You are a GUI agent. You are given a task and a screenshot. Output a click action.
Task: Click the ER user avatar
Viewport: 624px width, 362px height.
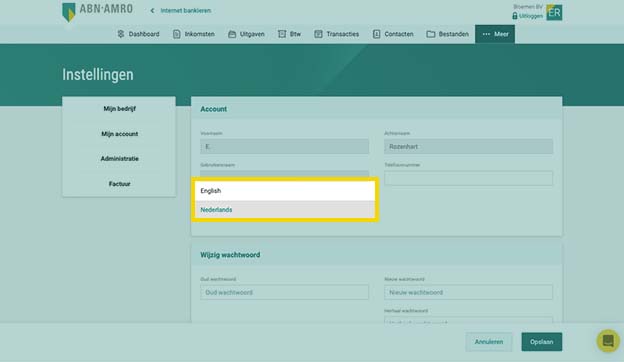click(554, 12)
